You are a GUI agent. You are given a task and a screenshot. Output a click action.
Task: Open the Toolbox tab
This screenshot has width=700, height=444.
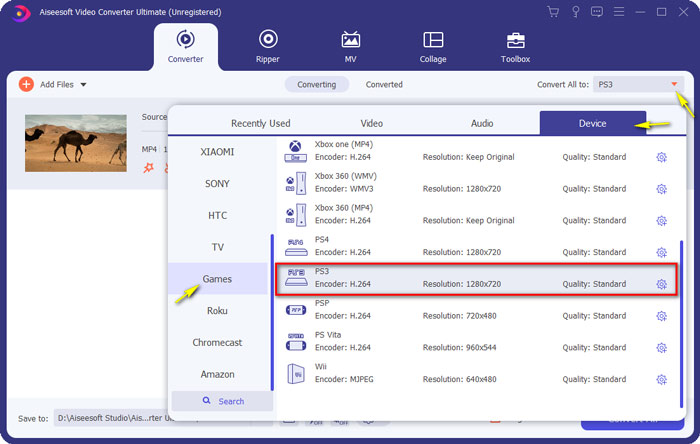[515, 47]
